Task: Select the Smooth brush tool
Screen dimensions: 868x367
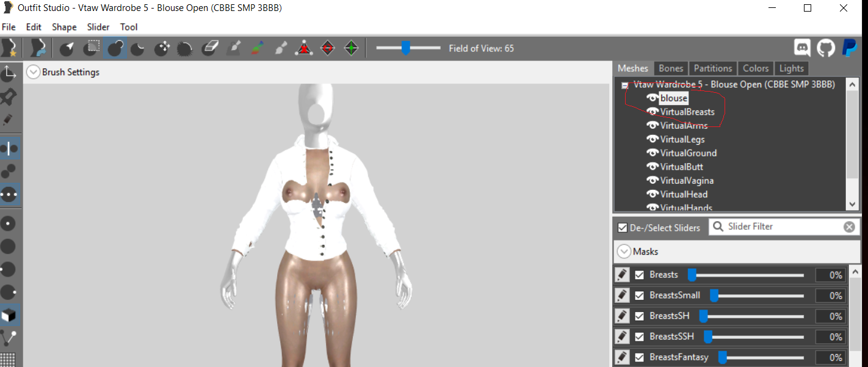Action: [x=185, y=48]
